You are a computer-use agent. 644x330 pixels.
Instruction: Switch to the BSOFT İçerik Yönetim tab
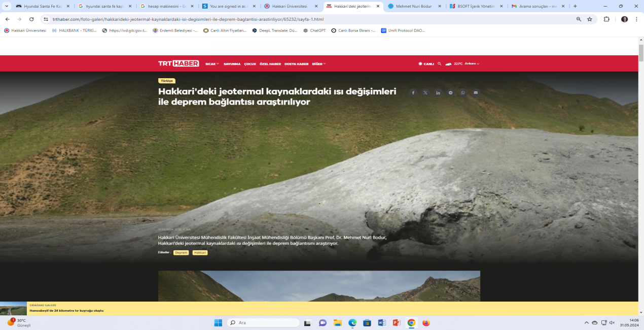[477, 6]
